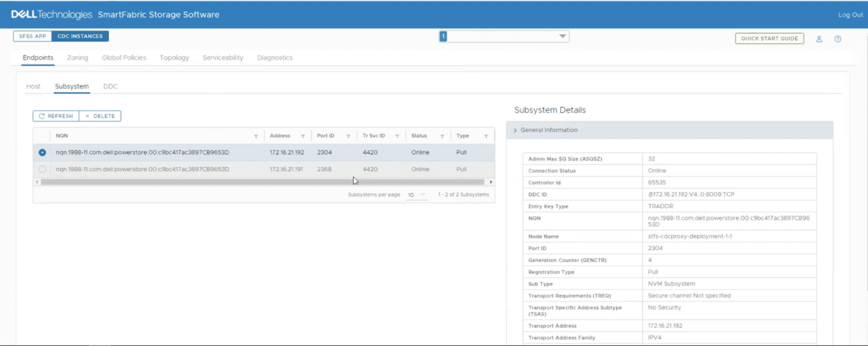Click the Port ID column filter icon
This screenshot has width=868, height=346.
pos(348,136)
